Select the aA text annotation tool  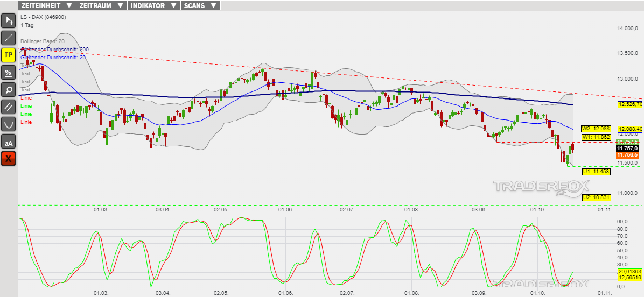(x=9, y=141)
